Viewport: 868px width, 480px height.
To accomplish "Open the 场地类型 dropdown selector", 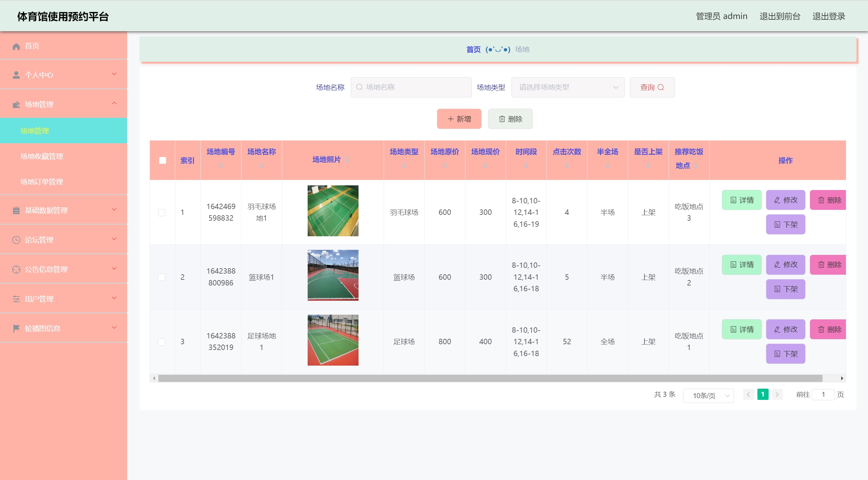I will (567, 88).
